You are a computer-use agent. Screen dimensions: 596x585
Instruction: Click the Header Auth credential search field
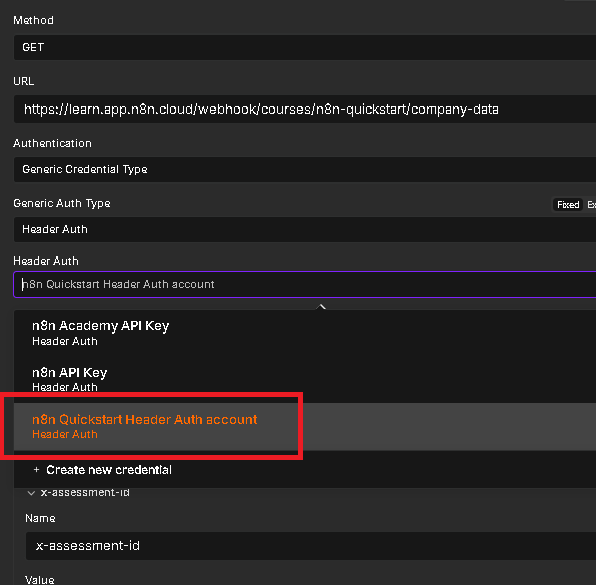click(305, 284)
